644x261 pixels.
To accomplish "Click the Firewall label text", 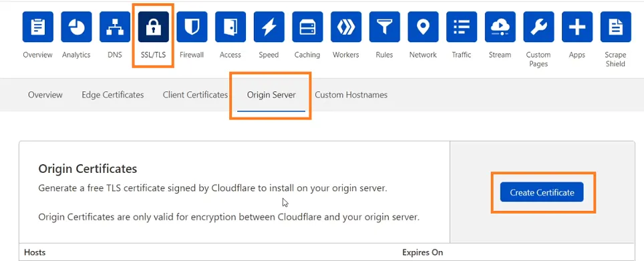I will (192, 55).
